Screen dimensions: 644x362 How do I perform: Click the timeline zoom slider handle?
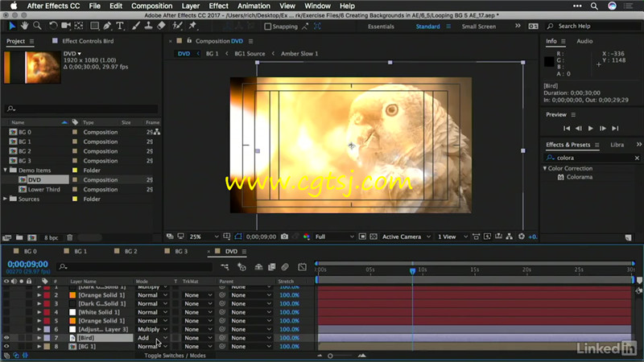[330, 356]
